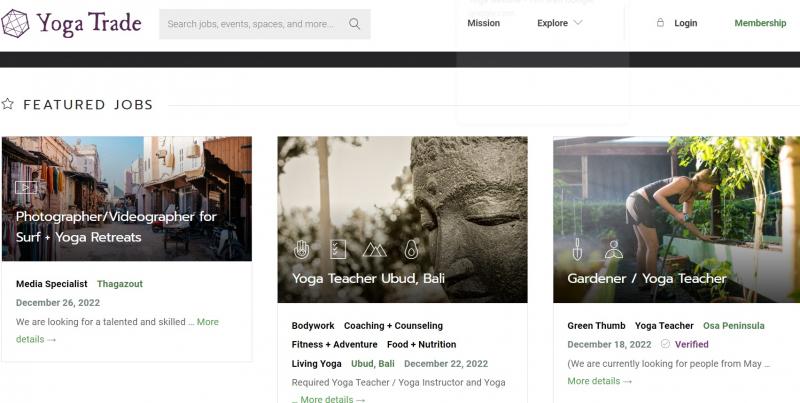Image resolution: width=800 pixels, height=403 pixels.
Task: Click the December 22, 2022 date
Action: (x=446, y=364)
